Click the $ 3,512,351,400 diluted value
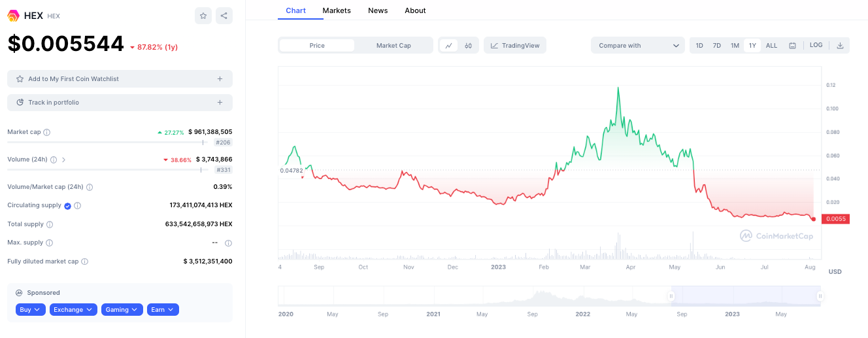This screenshot has height=338, width=868. pyautogui.click(x=208, y=262)
